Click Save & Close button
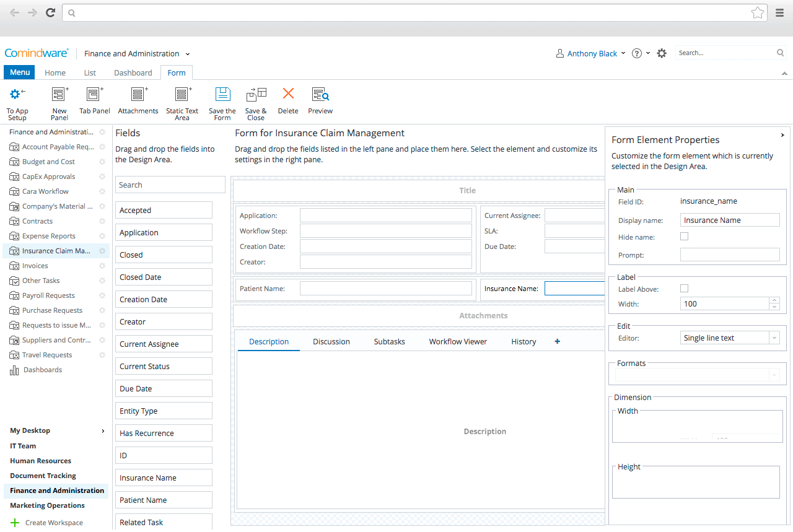The image size is (793, 532). [x=256, y=99]
